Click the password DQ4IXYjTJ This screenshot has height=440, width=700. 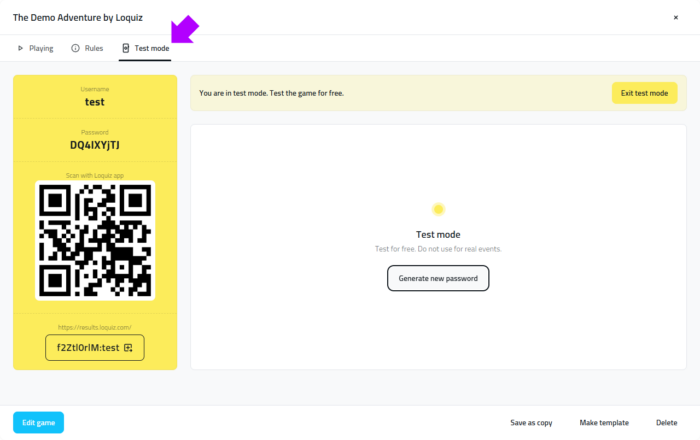[95, 145]
